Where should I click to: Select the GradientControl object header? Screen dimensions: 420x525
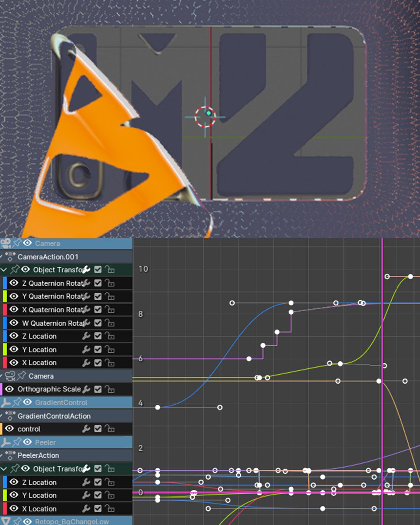point(66,402)
